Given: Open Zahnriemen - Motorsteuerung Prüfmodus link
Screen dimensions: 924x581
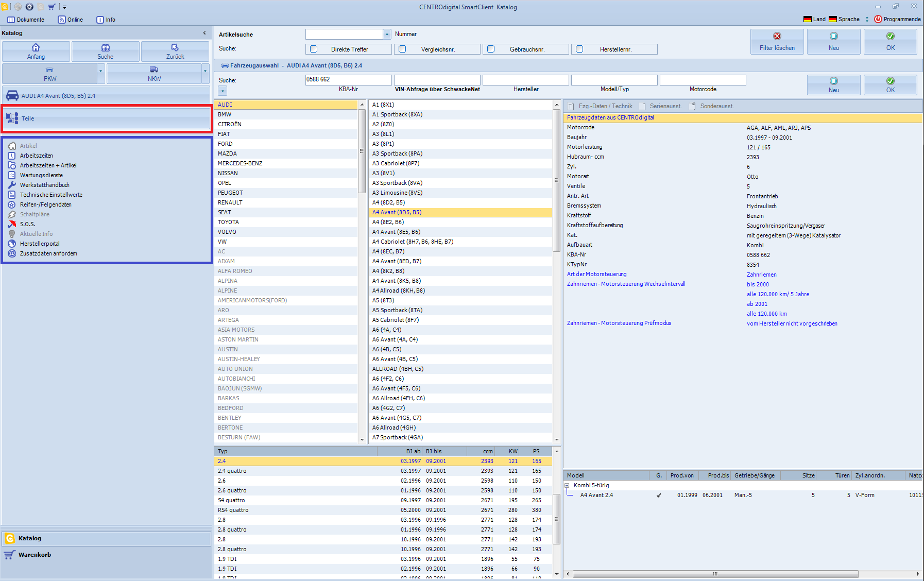Looking at the screenshot, I should click(619, 323).
